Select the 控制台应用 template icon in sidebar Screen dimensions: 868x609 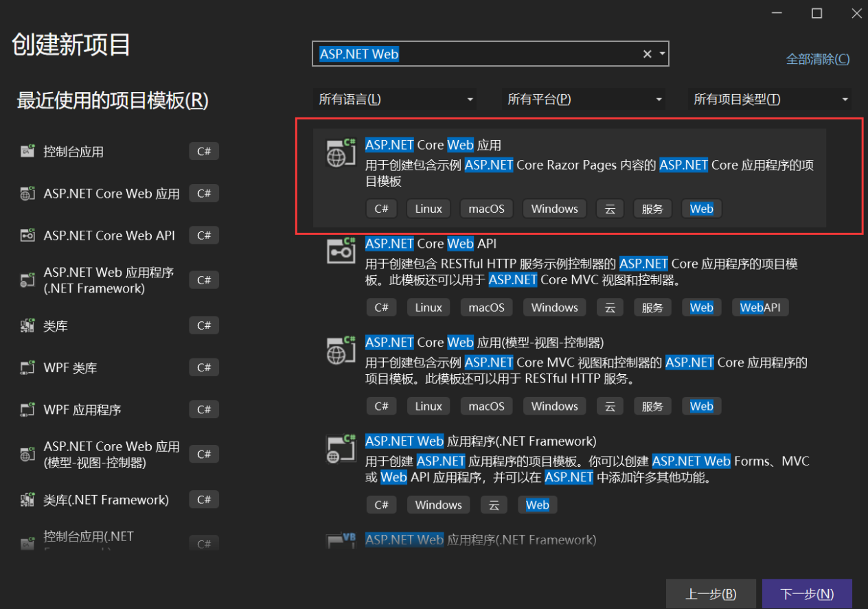pos(27,151)
